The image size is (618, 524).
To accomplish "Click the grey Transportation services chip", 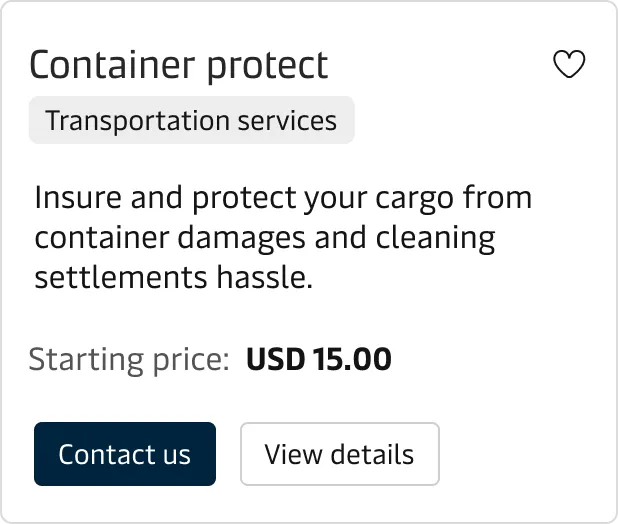I will 191,121.
